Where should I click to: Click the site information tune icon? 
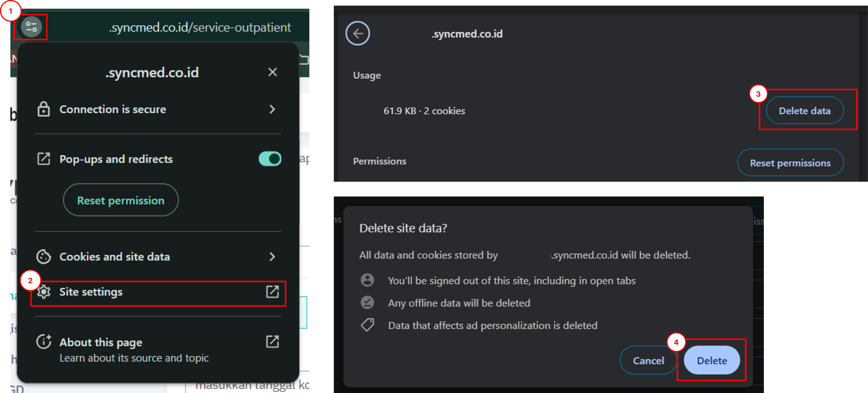pyautogui.click(x=31, y=27)
